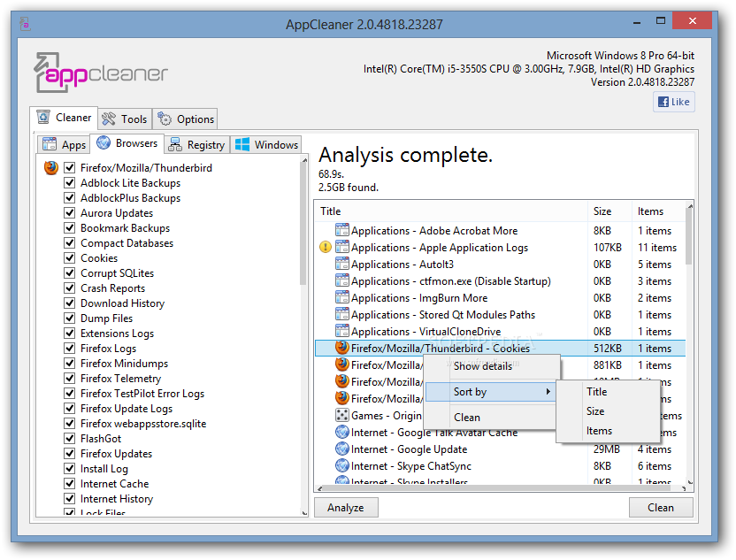Open the Options tab
Image resolution: width=736 pixels, height=560 pixels.
coord(186,119)
